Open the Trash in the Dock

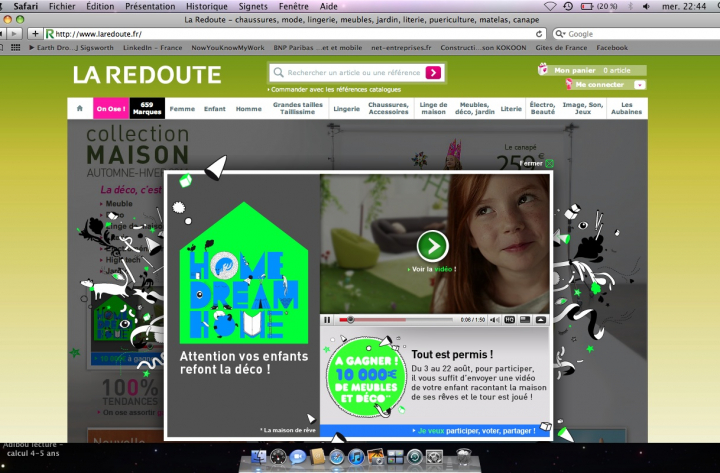pyautogui.click(x=464, y=457)
